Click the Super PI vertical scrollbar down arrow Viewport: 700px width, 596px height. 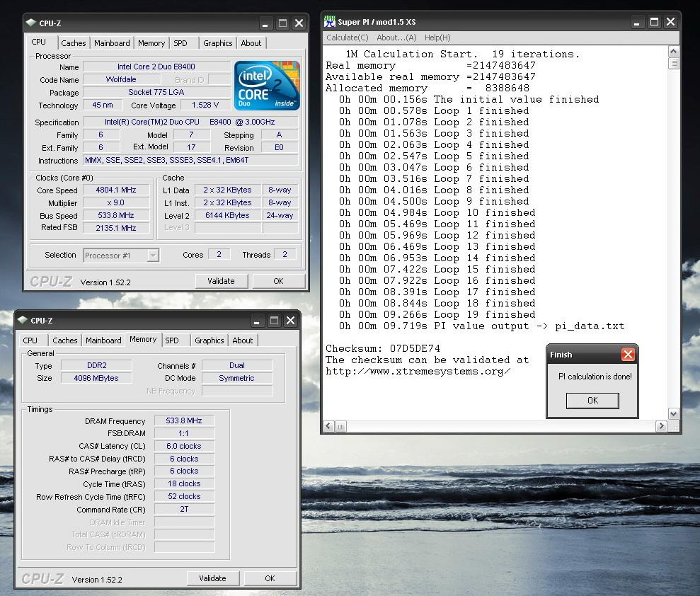(674, 414)
